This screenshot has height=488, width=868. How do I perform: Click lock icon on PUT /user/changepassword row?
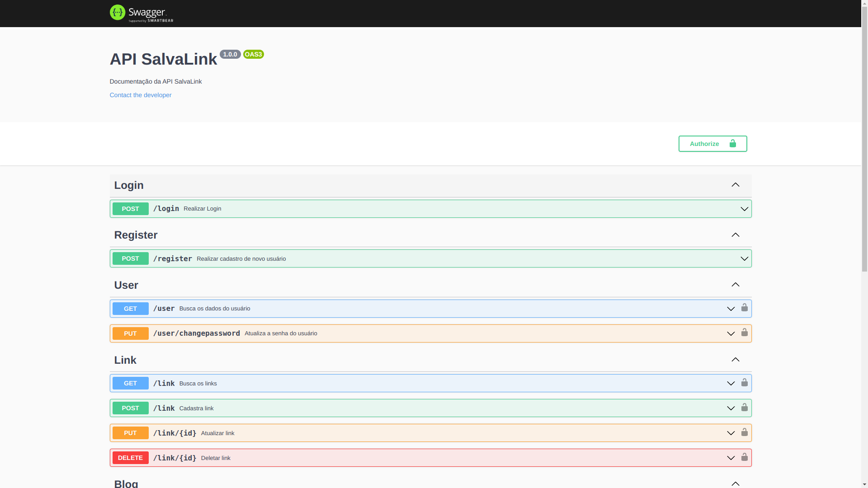(x=744, y=333)
